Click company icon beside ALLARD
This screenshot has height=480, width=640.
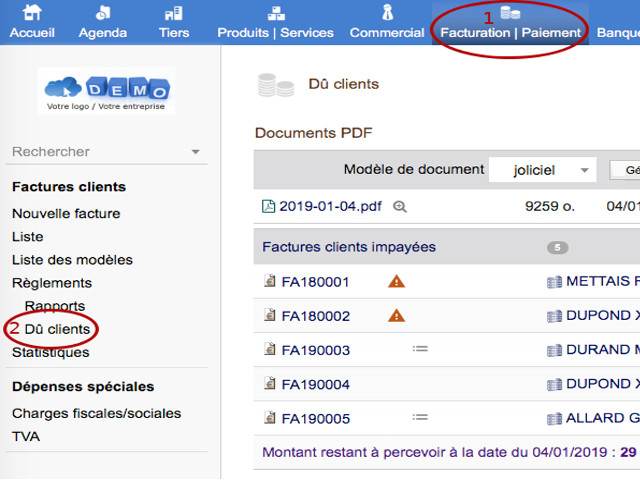coord(554,419)
